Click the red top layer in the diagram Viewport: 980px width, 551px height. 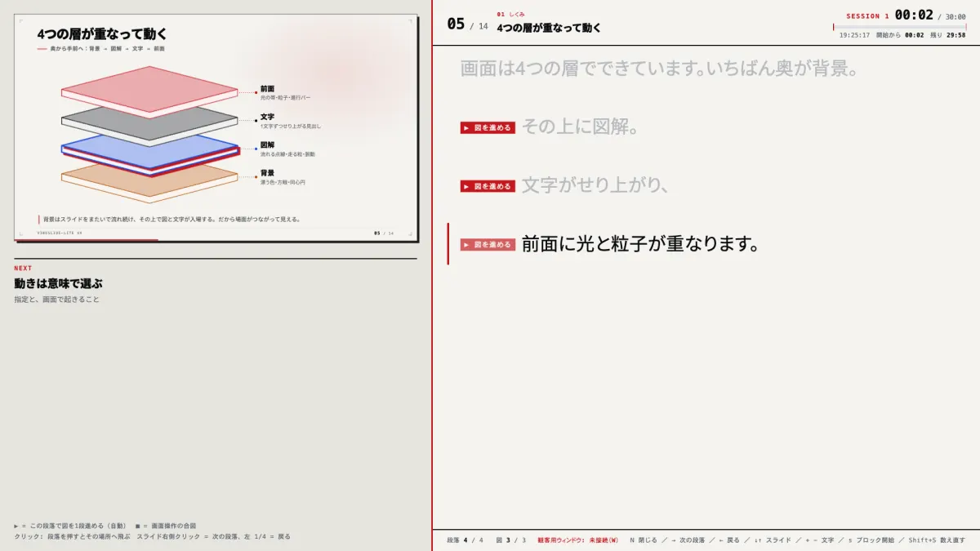pos(150,90)
